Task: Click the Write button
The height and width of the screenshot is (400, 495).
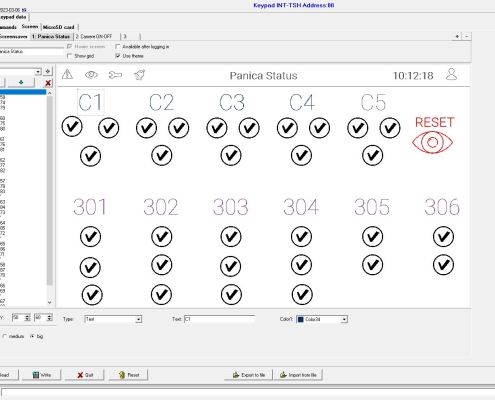Action: [42, 375]
